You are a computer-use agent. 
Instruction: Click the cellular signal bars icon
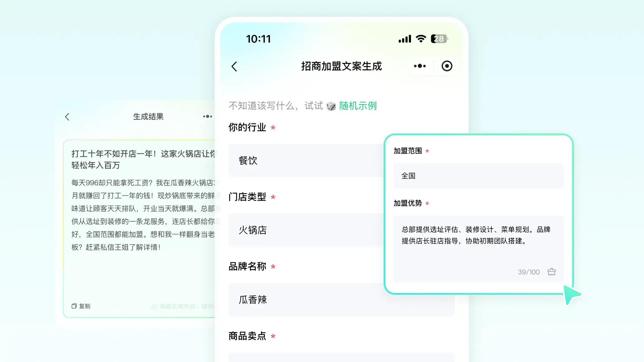(405, 39)
